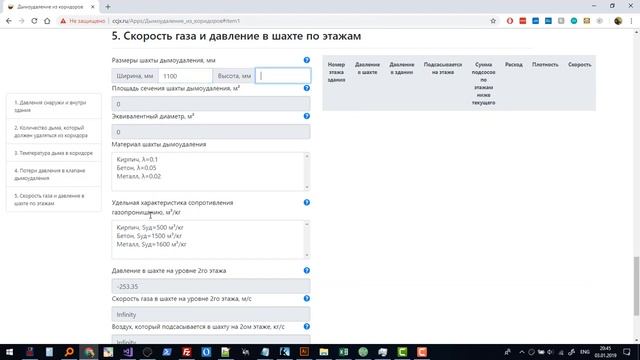The width and height of the screenshot is (640, 360).
Task: Go back to the previous page
Action: 9,21
